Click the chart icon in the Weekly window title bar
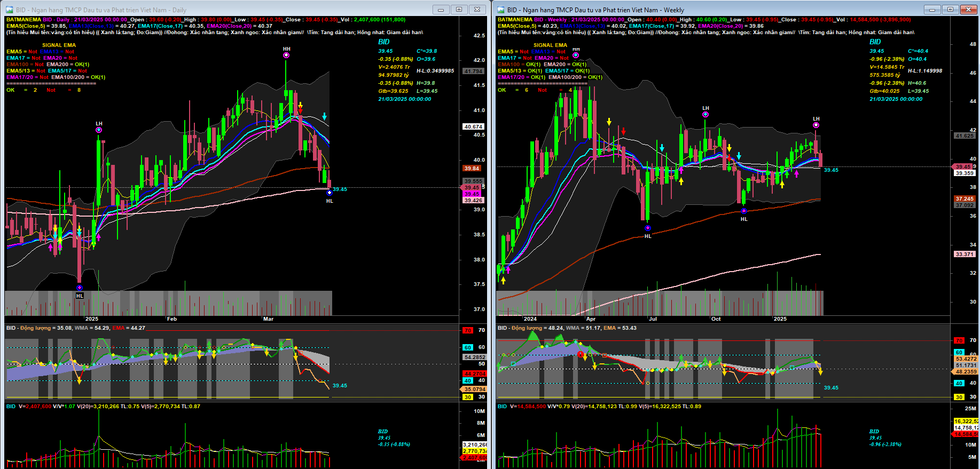 [x=501, y=10]
